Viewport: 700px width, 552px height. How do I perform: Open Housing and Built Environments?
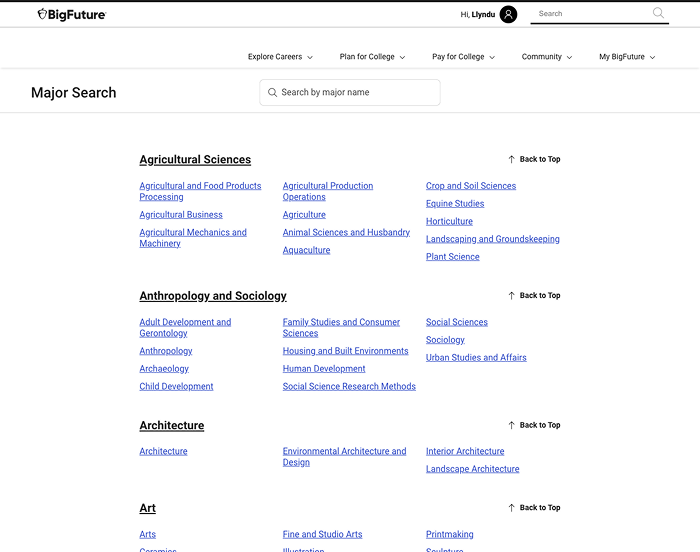(345, 351)
